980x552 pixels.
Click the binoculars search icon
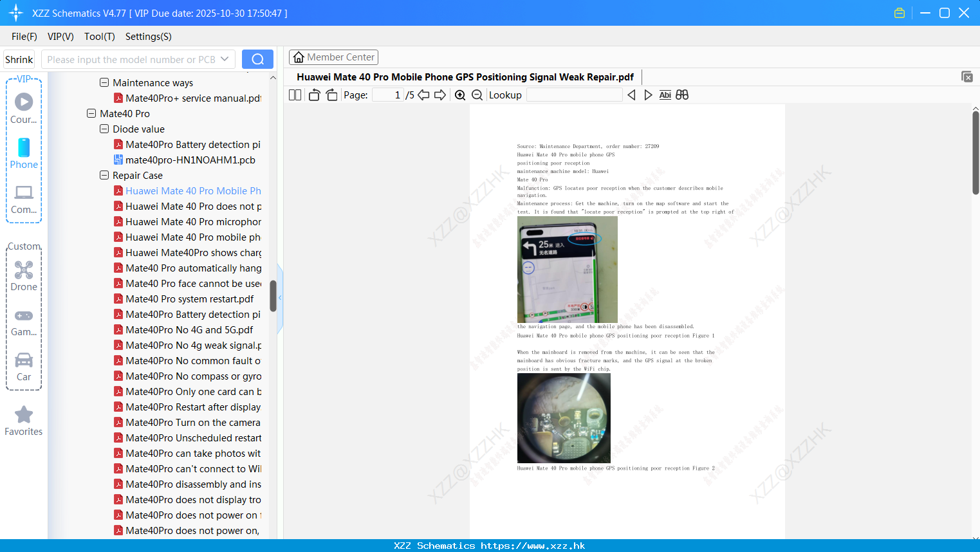coord(682,95)
